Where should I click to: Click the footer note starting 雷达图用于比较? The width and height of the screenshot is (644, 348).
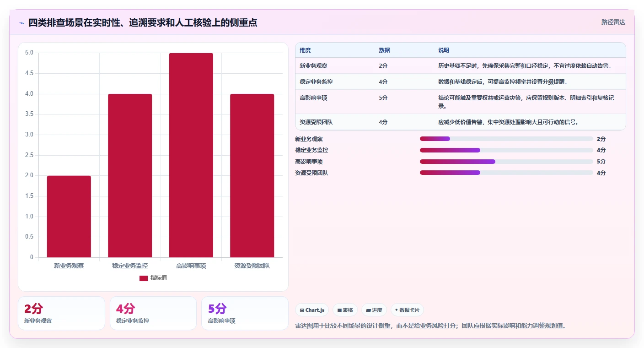click(x=430, y=326)
